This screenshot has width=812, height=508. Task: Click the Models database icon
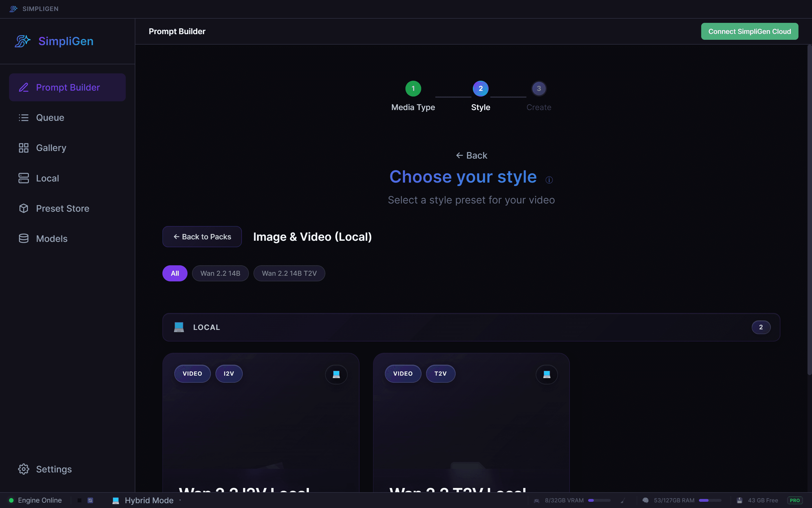(23, 238)
